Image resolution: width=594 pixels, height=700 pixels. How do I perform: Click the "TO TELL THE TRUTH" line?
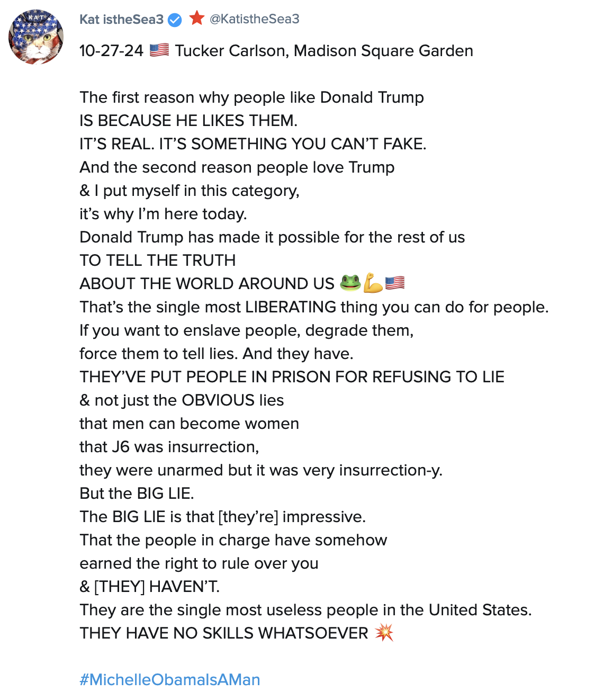coord(158,261)
